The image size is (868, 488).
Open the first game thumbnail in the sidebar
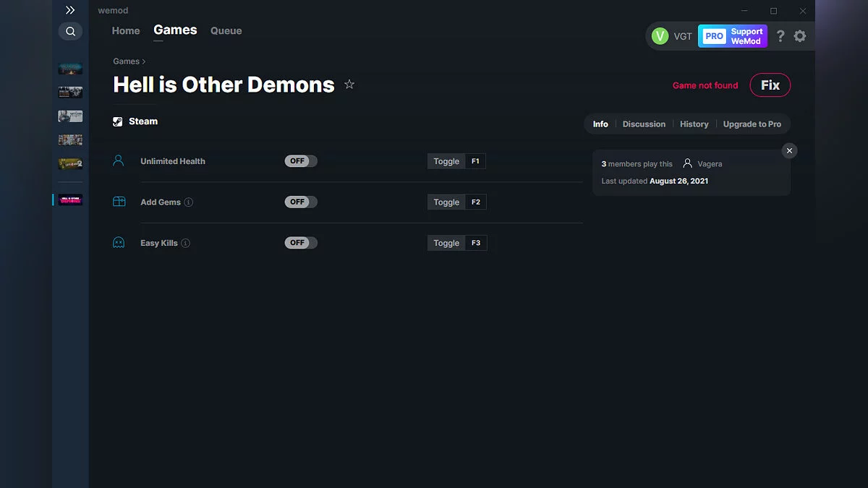pyautogui.click(x=70, y=69)
